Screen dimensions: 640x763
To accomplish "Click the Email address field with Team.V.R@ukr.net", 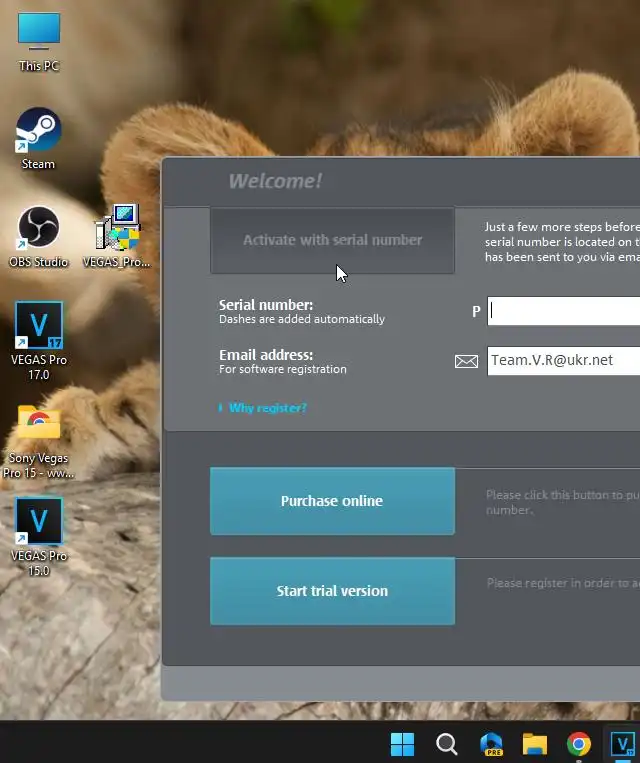I will coord(564,361).
